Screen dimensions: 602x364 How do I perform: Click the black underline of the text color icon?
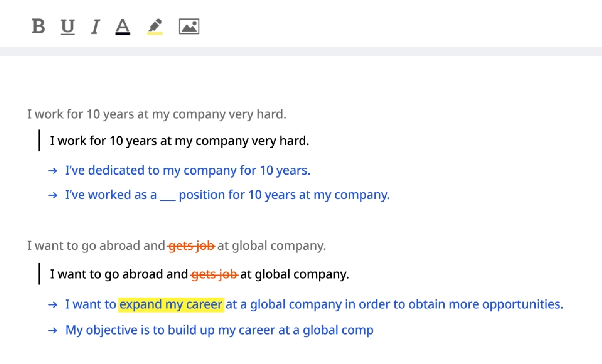tap(123, 34)
